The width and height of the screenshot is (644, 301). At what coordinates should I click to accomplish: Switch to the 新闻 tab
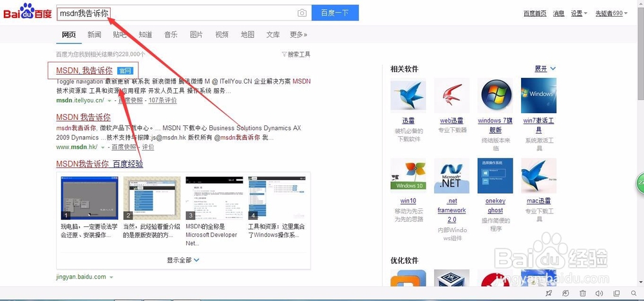tap(94, 35)
